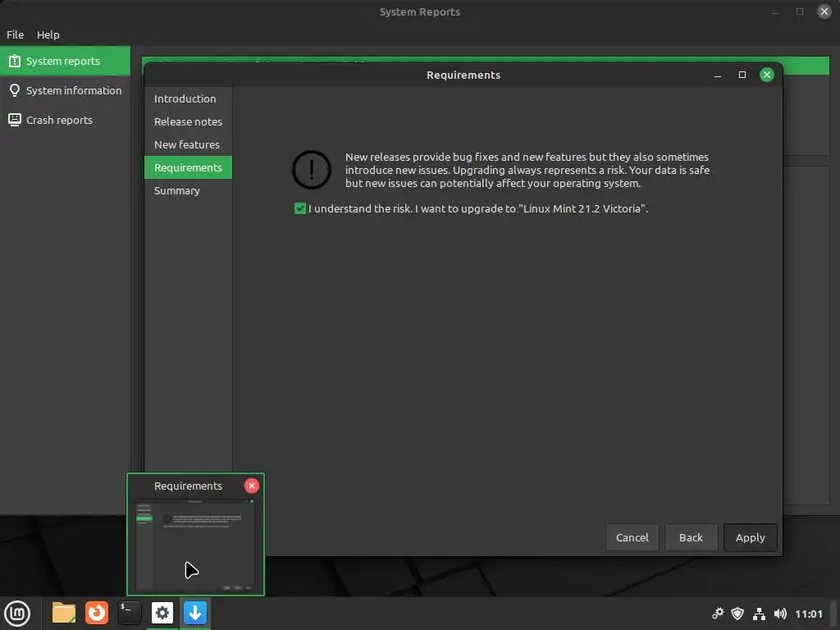Screen dimensions: 840x630
Task: Click the System information lightbulb icon
Action: pyautogui.click(x=15, y=90)
